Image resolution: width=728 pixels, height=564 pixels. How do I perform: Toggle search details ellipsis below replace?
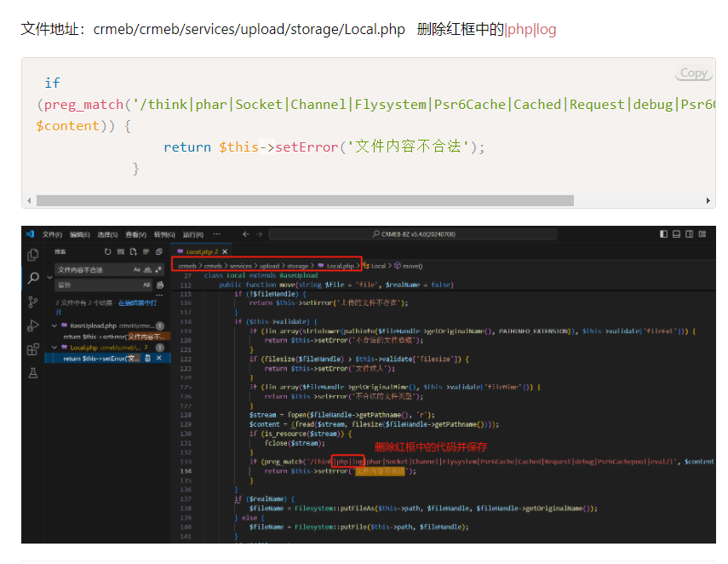click(x=159, y=295)
